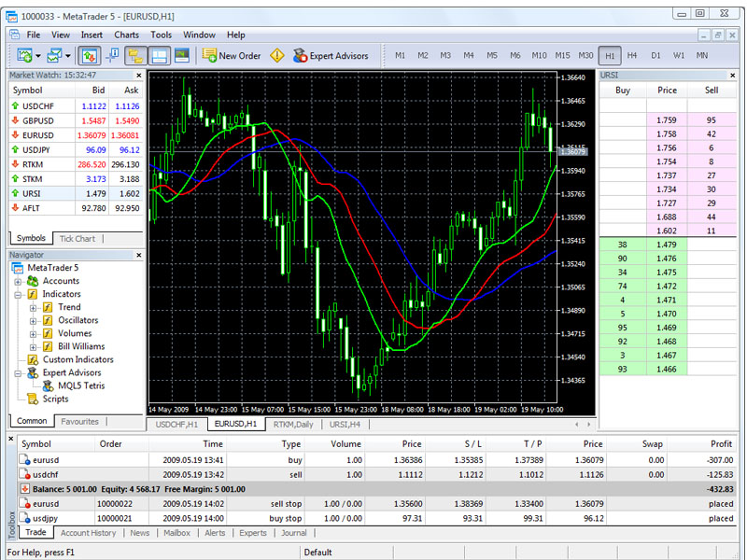Click the USDJPY green up arrow icon
The image size is (747, 560).
click(x=15, y=149)
